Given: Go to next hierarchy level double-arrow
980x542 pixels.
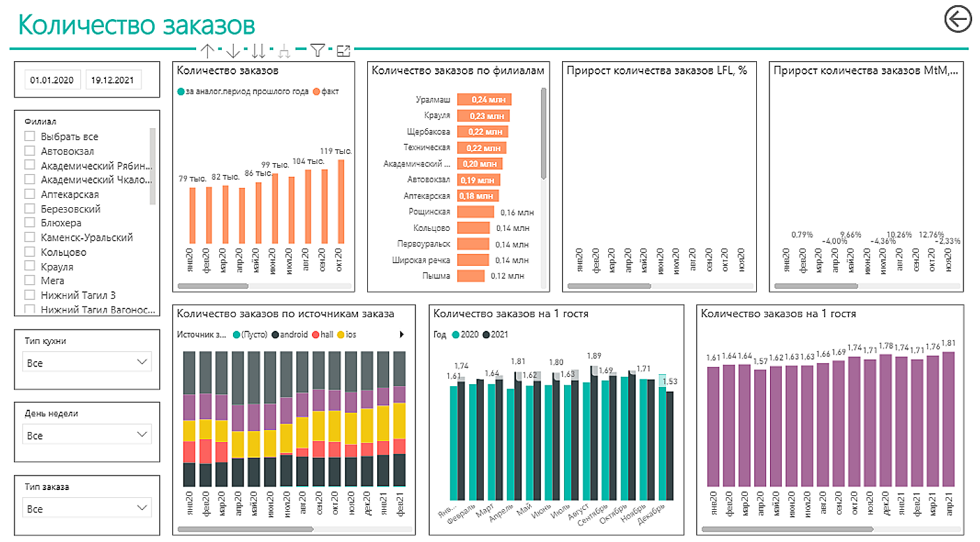Looking at the screenshot, I should [259, 51].
